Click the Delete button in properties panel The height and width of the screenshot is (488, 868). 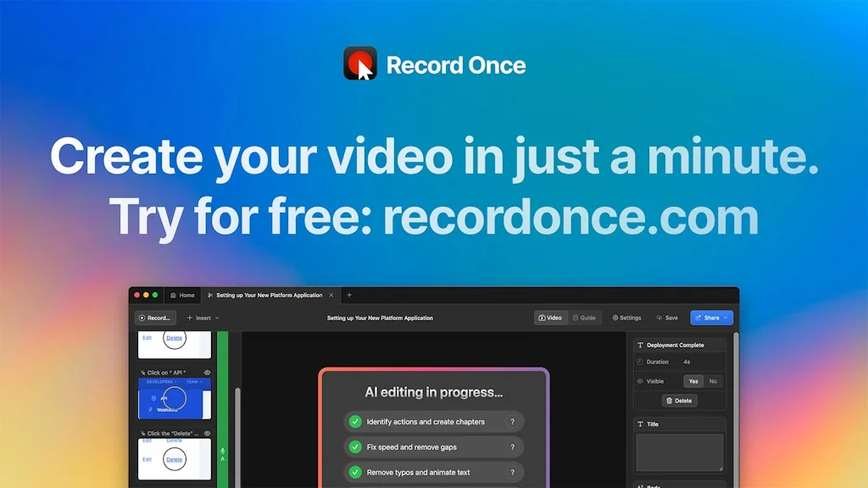[679, 401]
